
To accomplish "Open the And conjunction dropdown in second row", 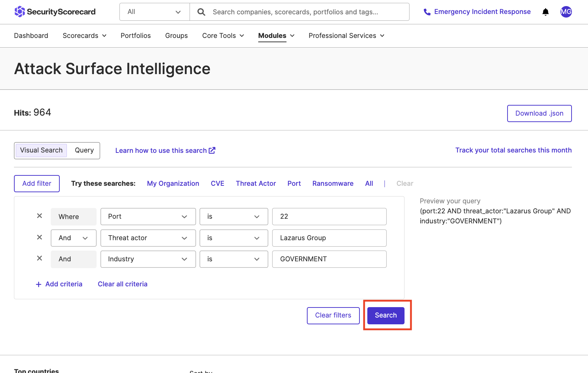I will 74,238.
